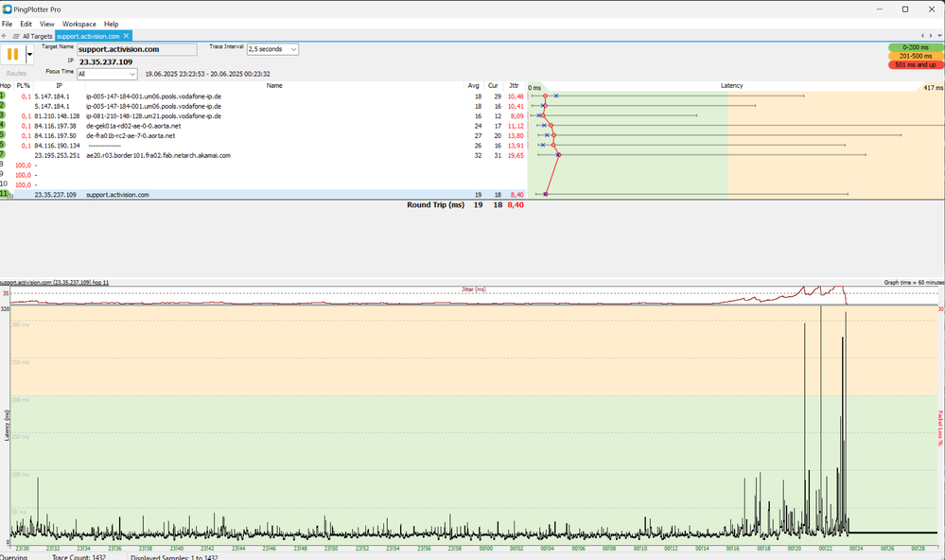Click hop 8 row showing 100,0 packet loss

click(263, 166)
